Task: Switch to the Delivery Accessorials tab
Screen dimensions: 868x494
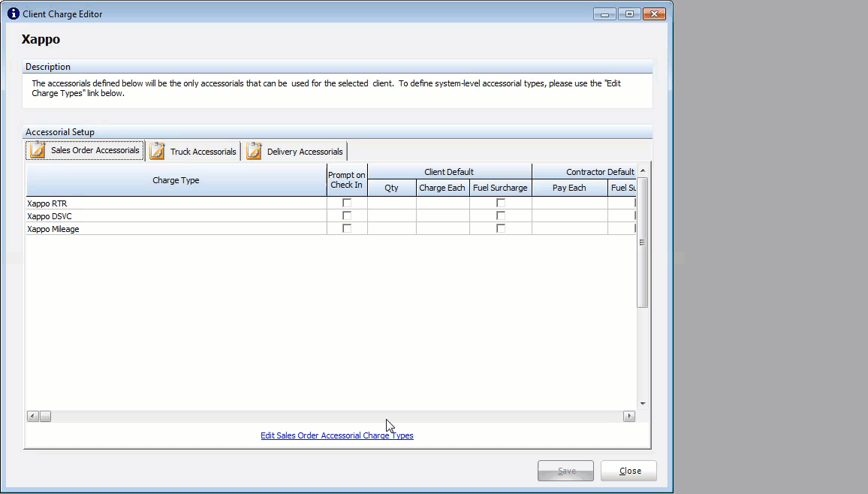Action: pos(294,151)
